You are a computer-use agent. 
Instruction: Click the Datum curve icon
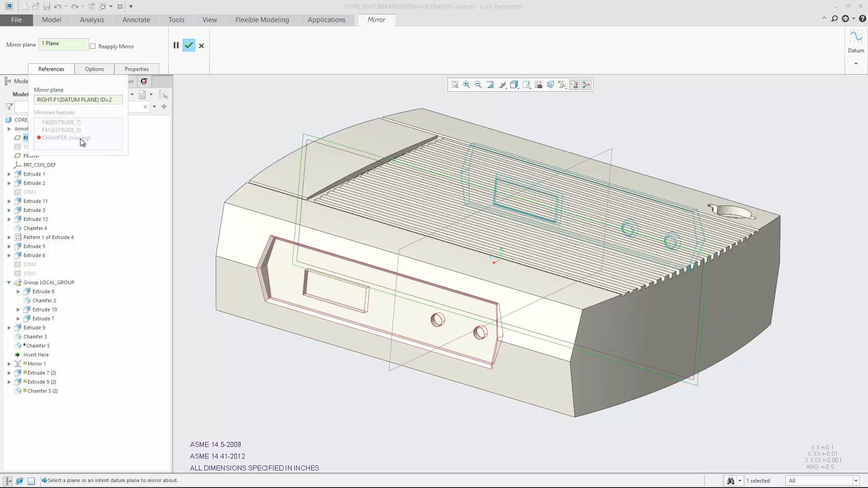point(856,36)
